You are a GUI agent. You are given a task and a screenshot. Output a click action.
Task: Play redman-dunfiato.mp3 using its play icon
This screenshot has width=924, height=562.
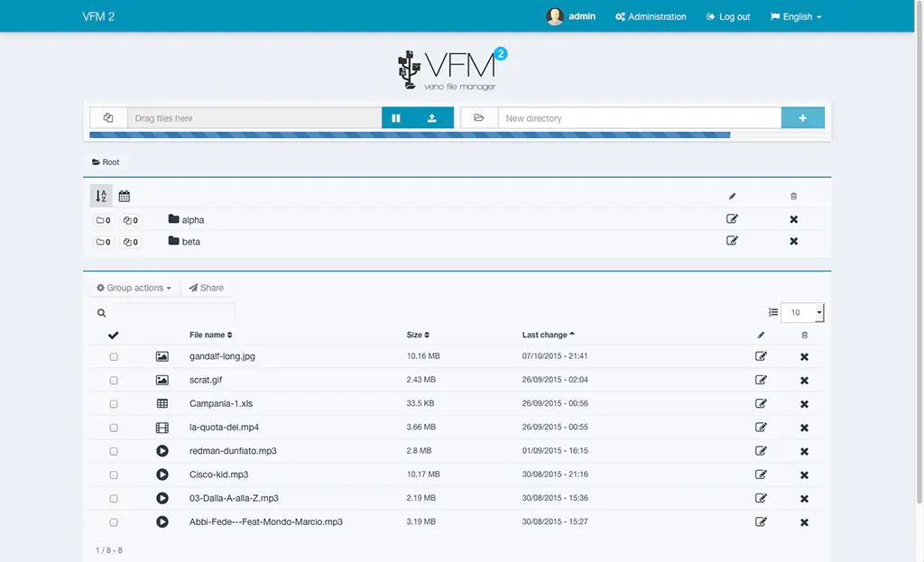click(x=162, y=451)
